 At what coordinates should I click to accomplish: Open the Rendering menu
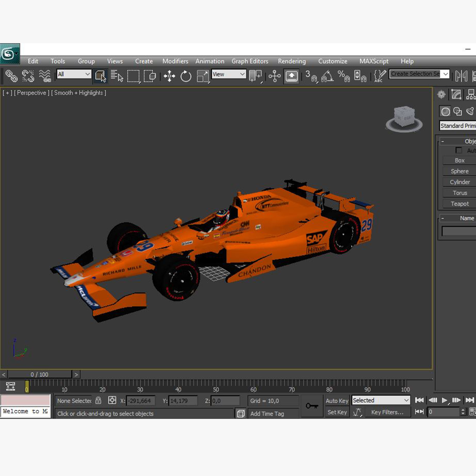pyautogui.click(x=292, y=61)
